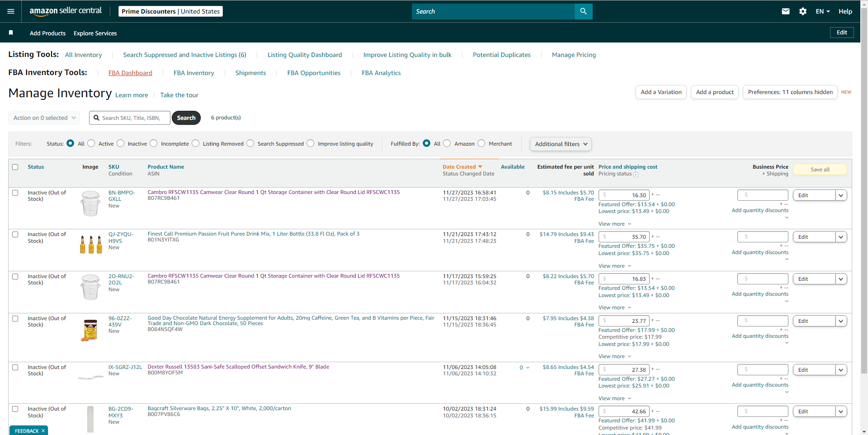This screenshot has width=868, height=435.
Task: Open the EN language dropdown
Action: pyautogui.click(x=822, y=11)
